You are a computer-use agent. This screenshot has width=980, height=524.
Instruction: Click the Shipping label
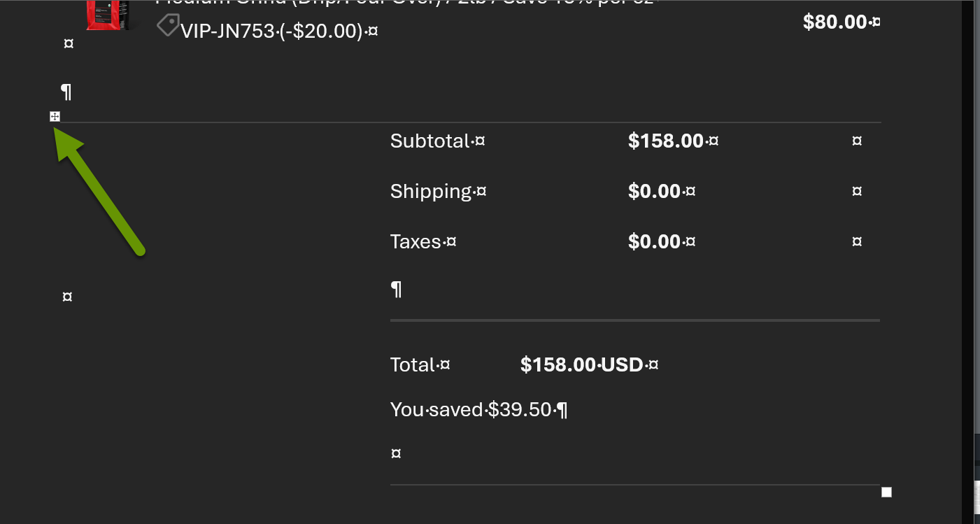point(431,192)
